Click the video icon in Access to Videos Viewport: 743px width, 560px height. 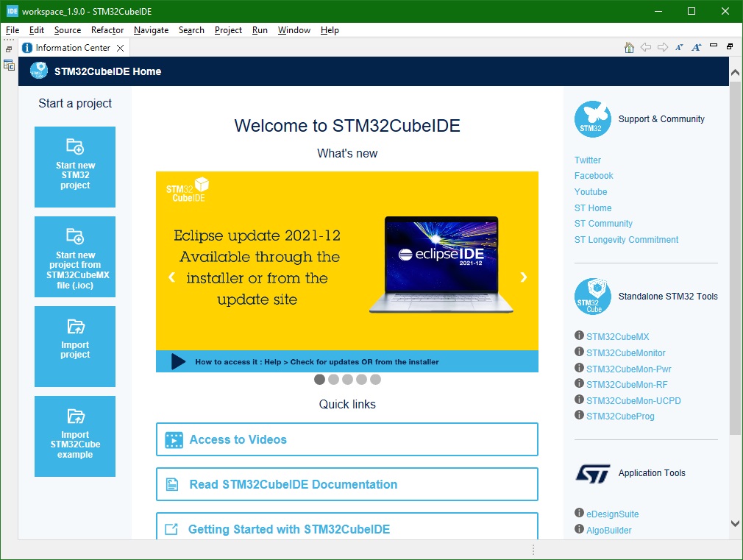pyautogui.click(x=174, y=440)
